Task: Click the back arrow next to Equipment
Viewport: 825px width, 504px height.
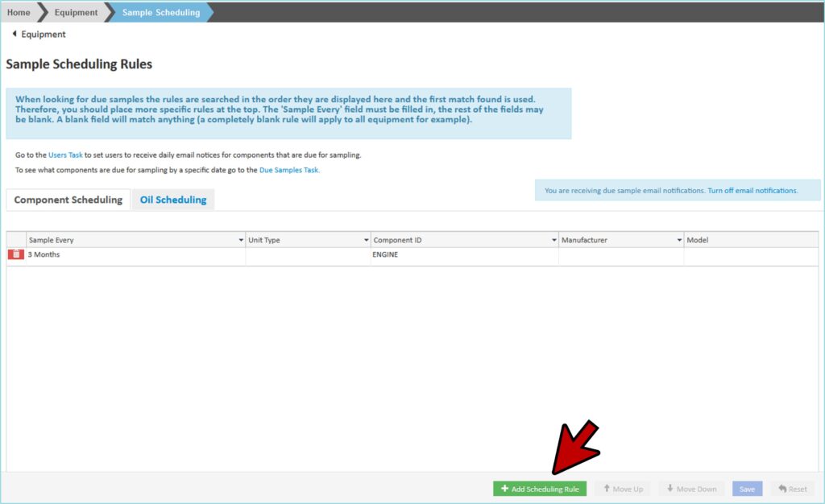Action: coord(14,35)
